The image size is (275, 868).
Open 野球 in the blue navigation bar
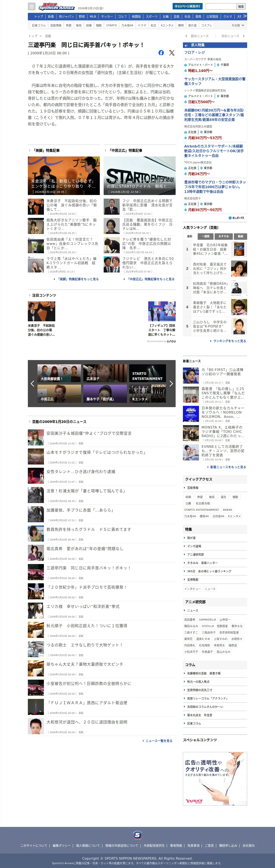pos(82,16)
